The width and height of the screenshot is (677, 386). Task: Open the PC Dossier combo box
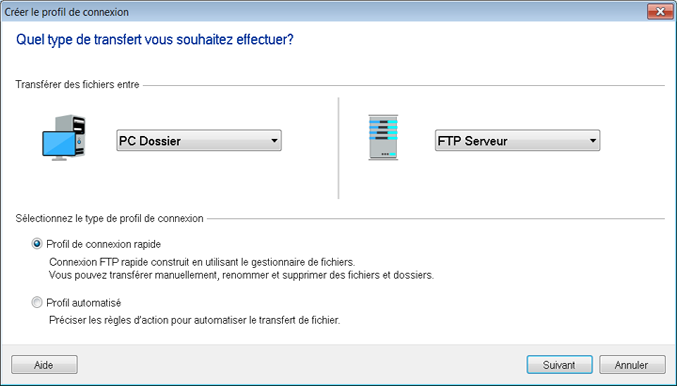click(199, 141)
